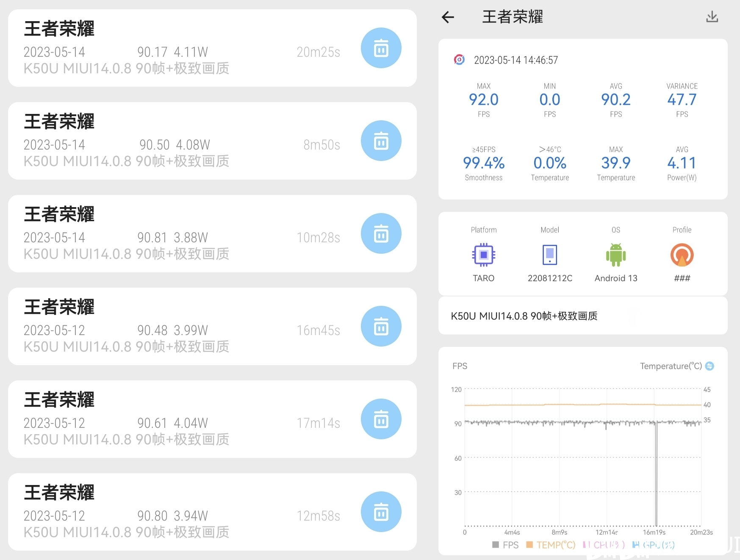740x560 pixels.
Task: Click the VARIANCE 47.7 value
Action: [x=682, y=100]
